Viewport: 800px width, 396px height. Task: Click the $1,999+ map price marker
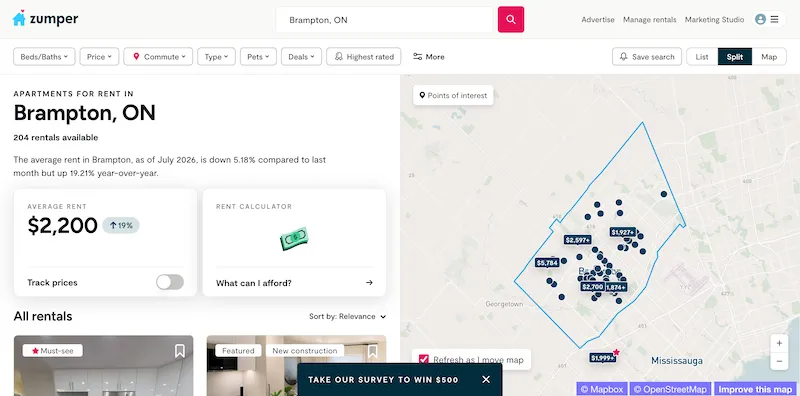(x=603, y=358)
